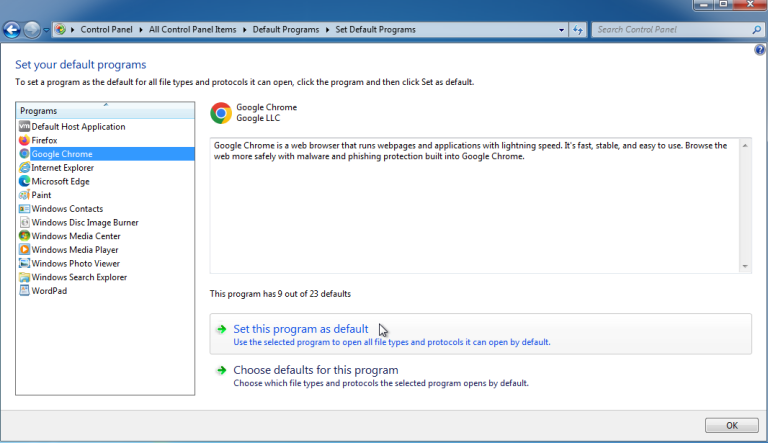
Task: Select Windows Media Player entry
Action: [74, 250]
